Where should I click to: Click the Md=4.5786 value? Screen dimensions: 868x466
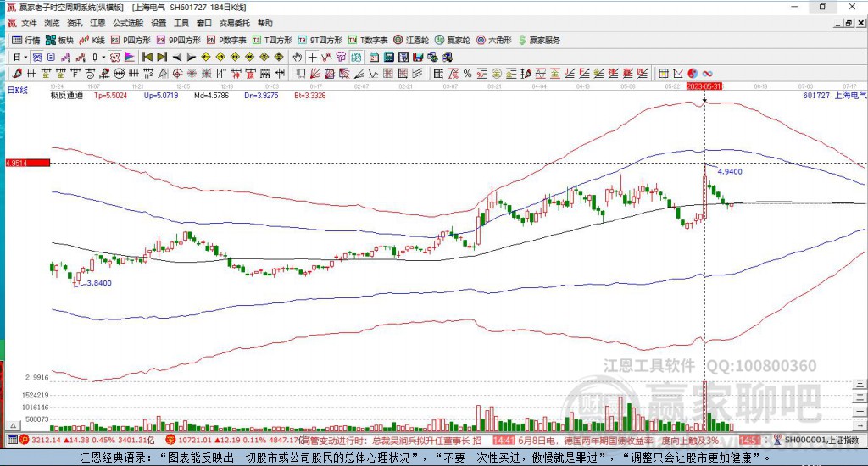click(211, 95)
